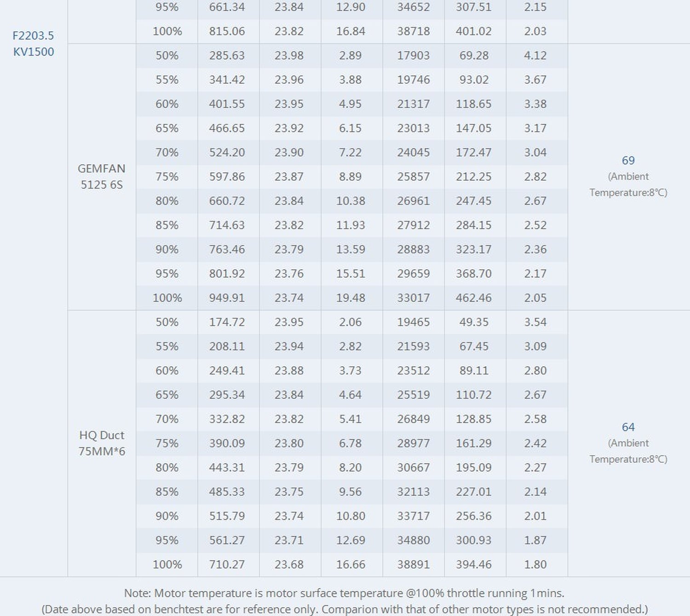690x616 pixels.
Task: Click power value 161.29
Action: pos(473,443)
